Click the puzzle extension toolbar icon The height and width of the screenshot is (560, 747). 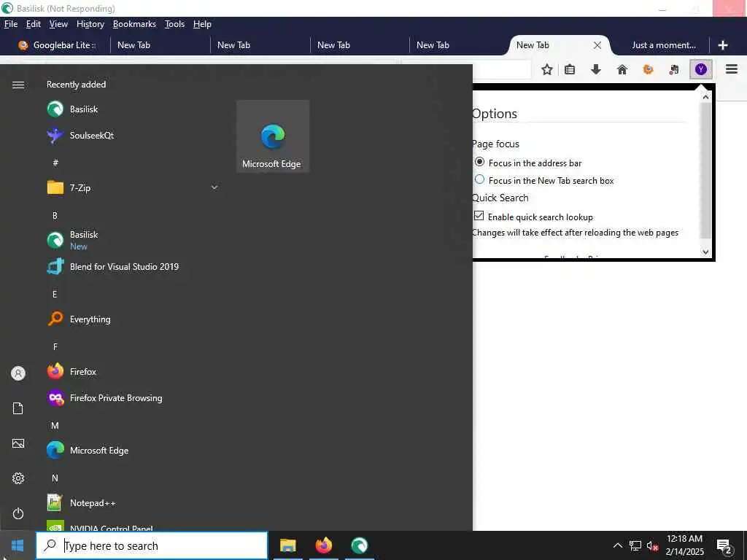pos(673,69)
